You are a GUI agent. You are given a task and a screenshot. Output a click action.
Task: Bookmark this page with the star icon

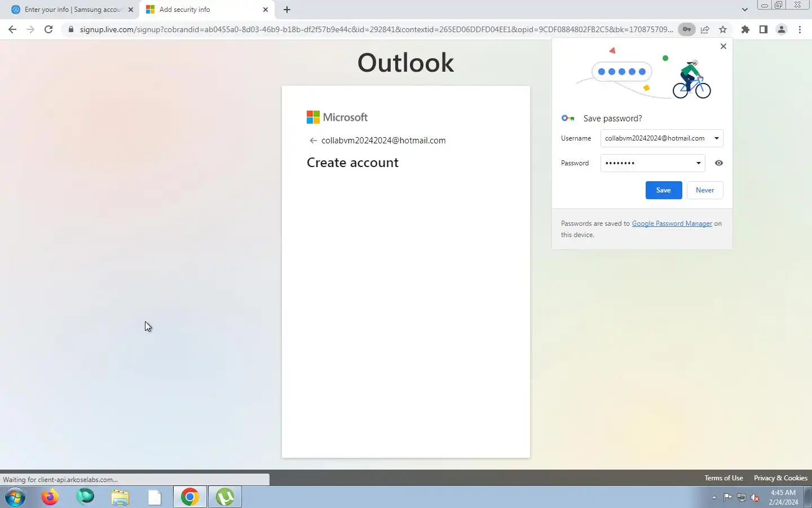tap(723, 29)
